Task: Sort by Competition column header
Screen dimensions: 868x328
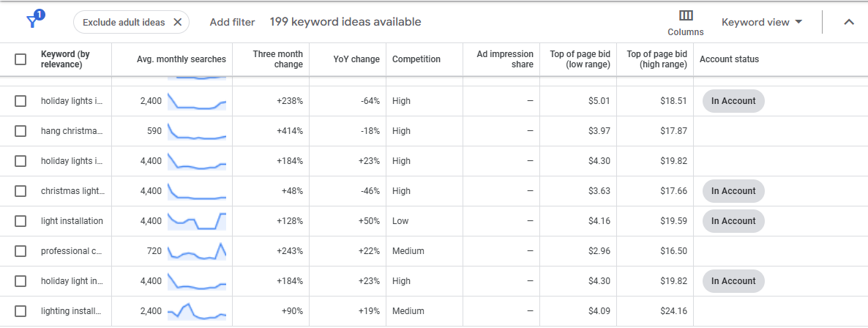Action: click(x=416, y=59)
